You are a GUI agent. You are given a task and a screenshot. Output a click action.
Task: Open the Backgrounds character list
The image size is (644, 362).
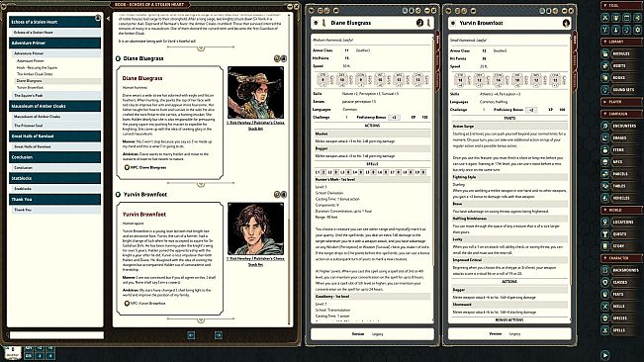(620, 270)
